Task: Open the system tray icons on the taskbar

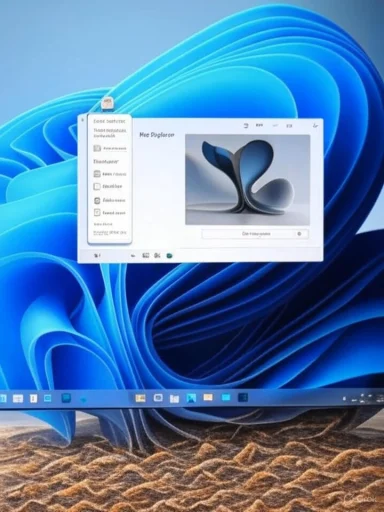Action: click(363, 398)
